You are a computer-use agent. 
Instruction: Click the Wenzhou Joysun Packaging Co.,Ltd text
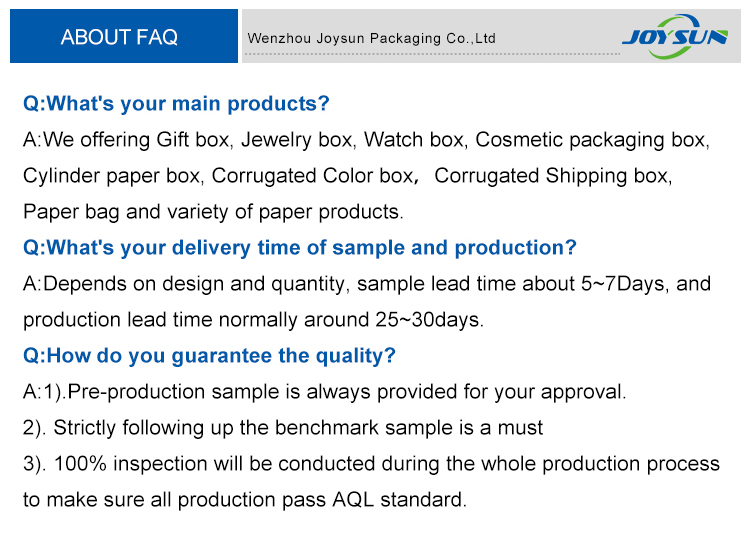coord(372,38)
